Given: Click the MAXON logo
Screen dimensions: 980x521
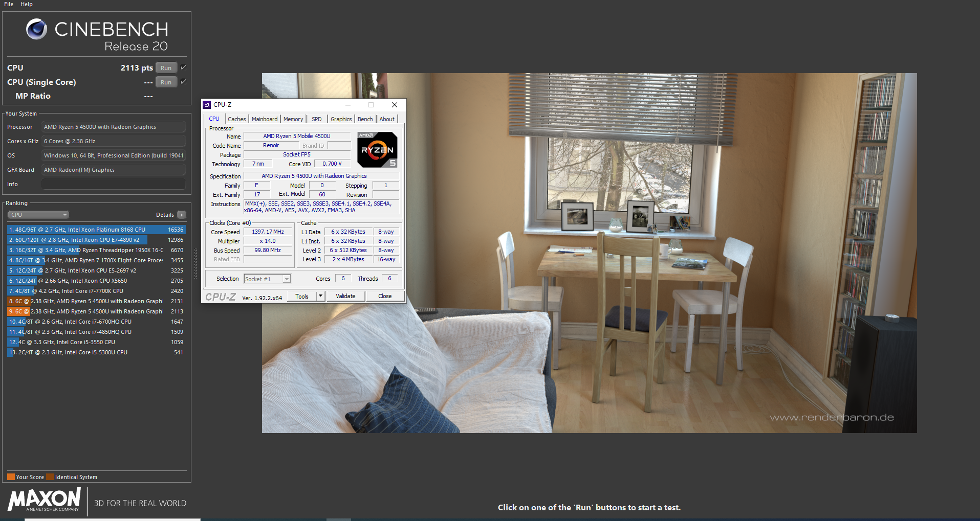Looking at the screenshot, I should point(45,499).
